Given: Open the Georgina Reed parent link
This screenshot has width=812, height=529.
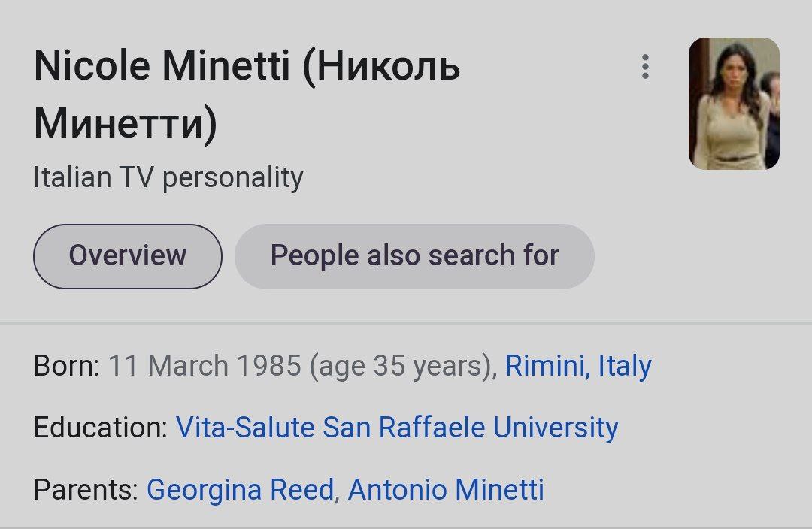Looking at the screenshot, I should pyautogui.click(x=241, y=490).
